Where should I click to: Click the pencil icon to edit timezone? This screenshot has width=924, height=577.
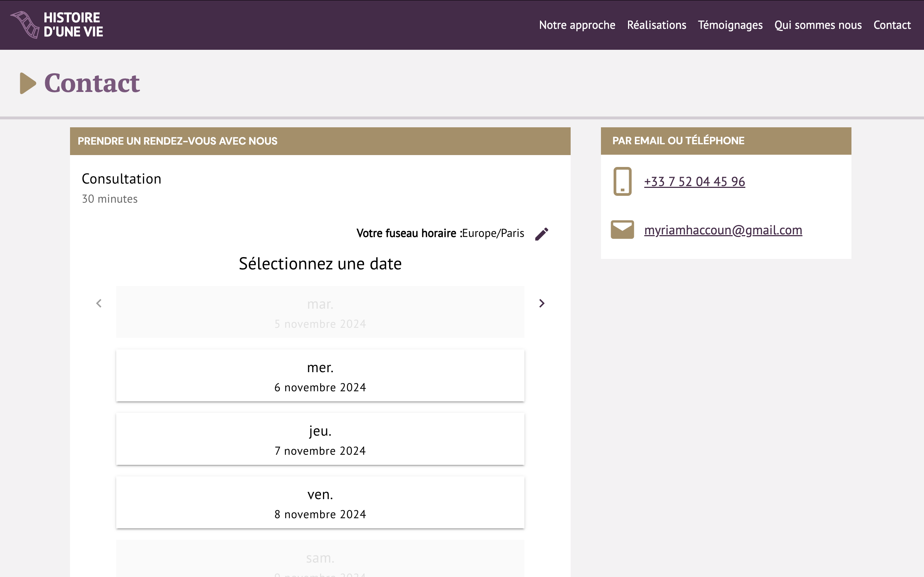point(541,234)
